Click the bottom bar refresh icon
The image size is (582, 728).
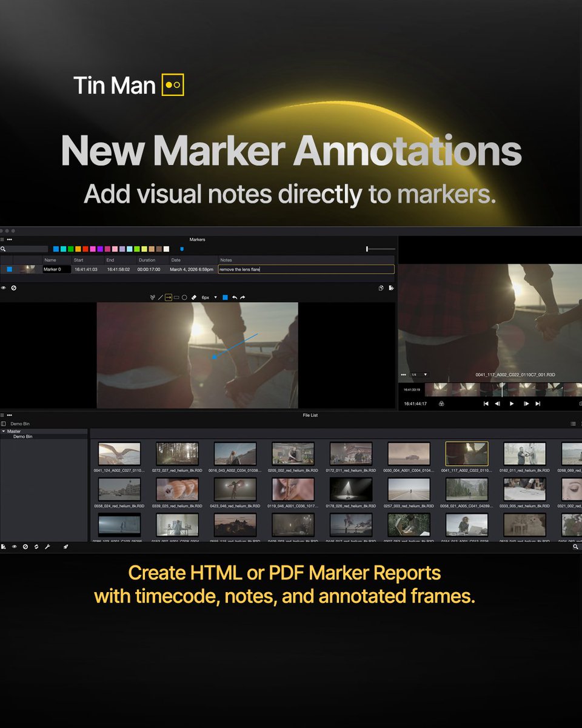[x=36, y=547]
